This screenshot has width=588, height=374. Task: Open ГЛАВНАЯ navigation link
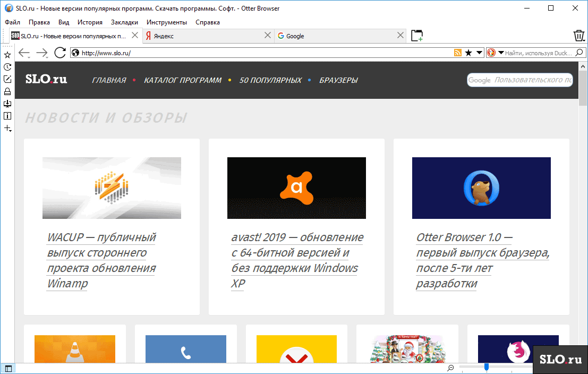(x=109, y=80)
